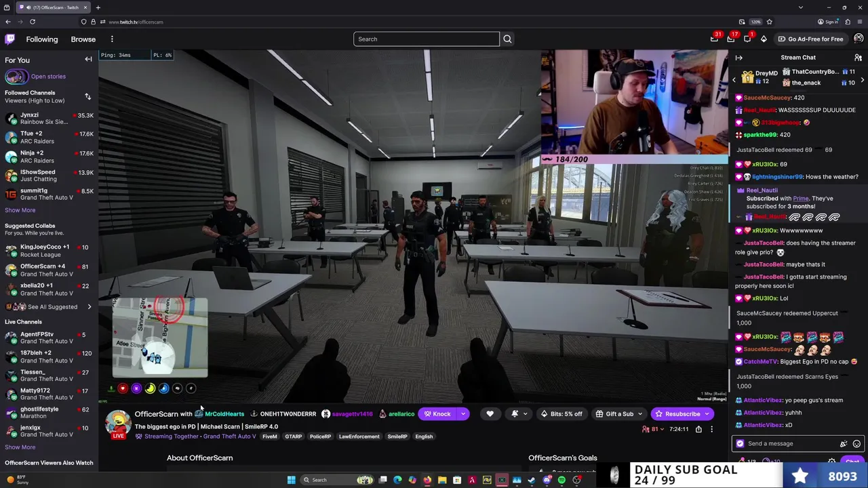Visit the savagettv1416 co-streamer channel
868x488 pixels.
(353, 414)
